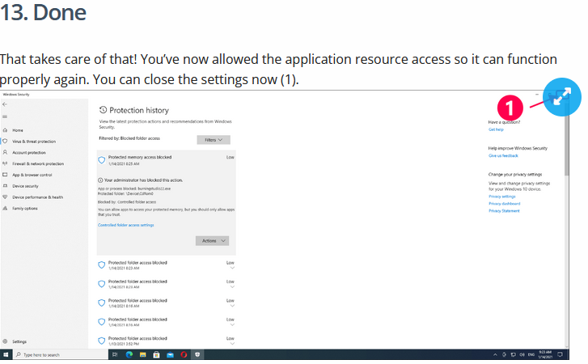
Task: Go to Home in Windows Security sidebar
Action: tap(18, 129)
